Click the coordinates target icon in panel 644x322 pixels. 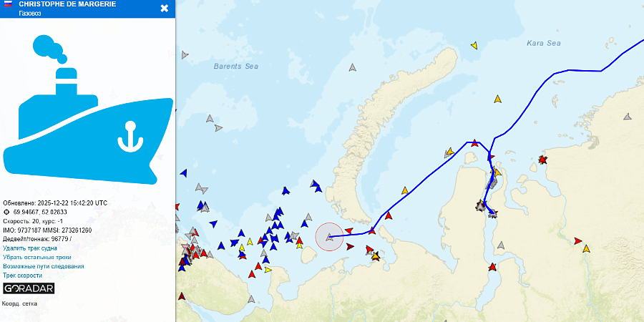6,212
